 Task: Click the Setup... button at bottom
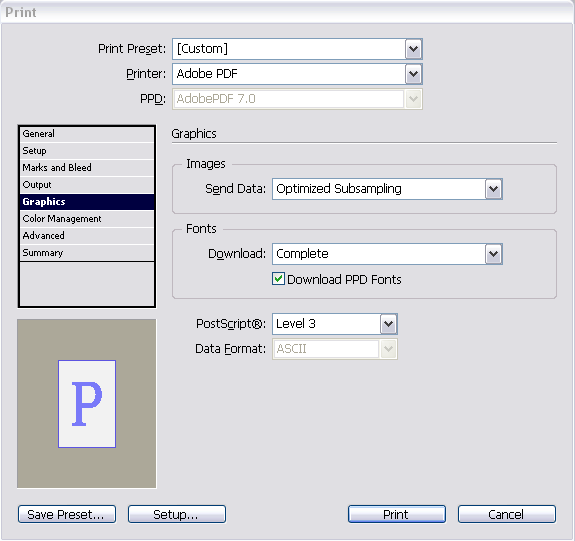tap(177, 514)
